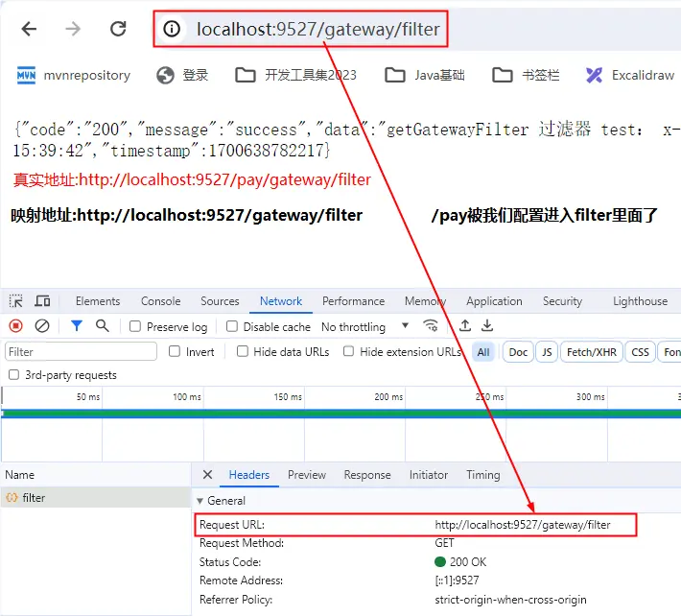
Task: Click the network Filter text field
Action: click(81, 352)
